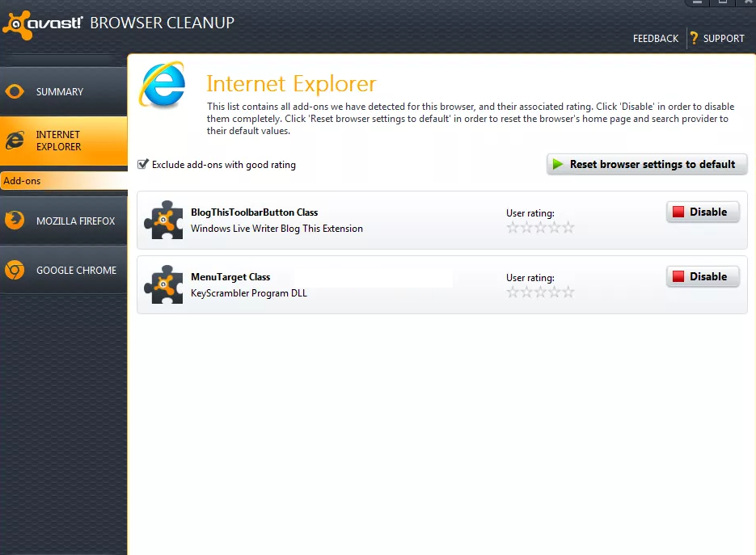Select the Add-ons sub-item in the sidebar
The height and width of the screenshot is (555, 756).
23,181
